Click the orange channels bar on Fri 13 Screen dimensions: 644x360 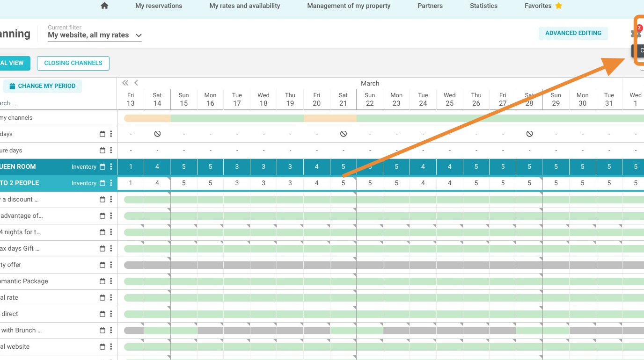[134, 118]
